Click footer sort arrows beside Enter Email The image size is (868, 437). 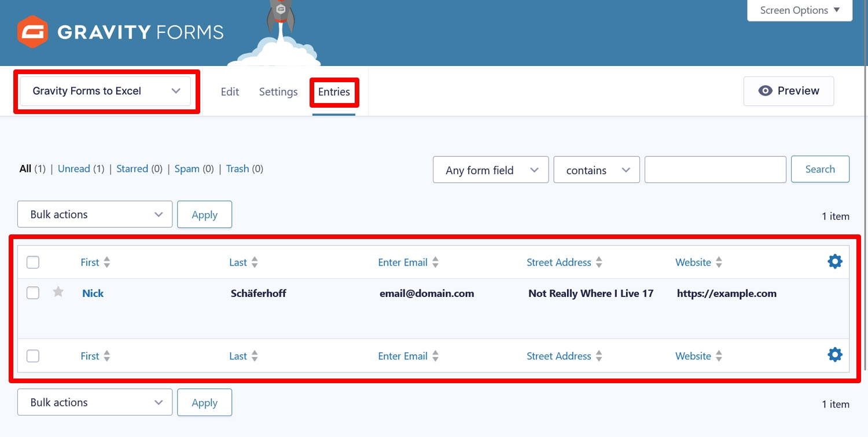pos(435,356)
